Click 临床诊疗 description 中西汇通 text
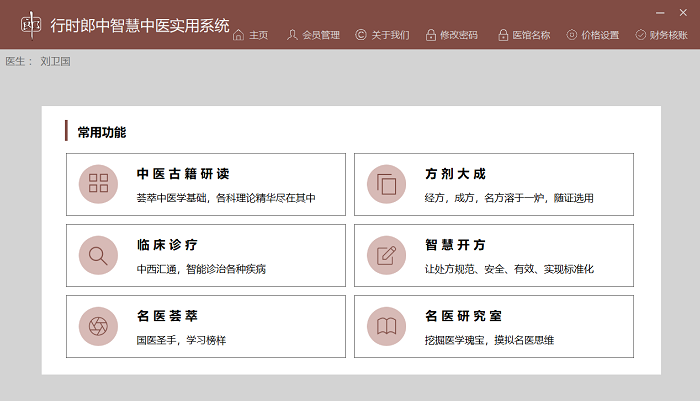 coord(201,269)
